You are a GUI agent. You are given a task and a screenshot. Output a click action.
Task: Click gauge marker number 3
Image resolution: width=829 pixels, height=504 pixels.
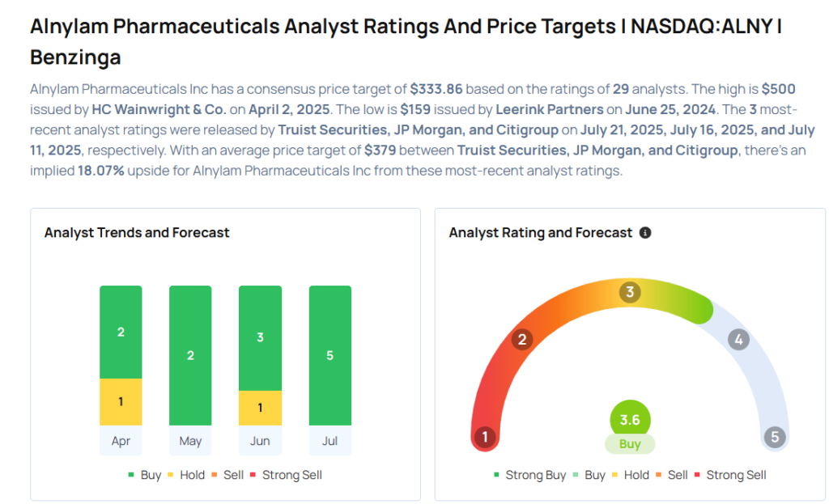click(x=630, y=291)
